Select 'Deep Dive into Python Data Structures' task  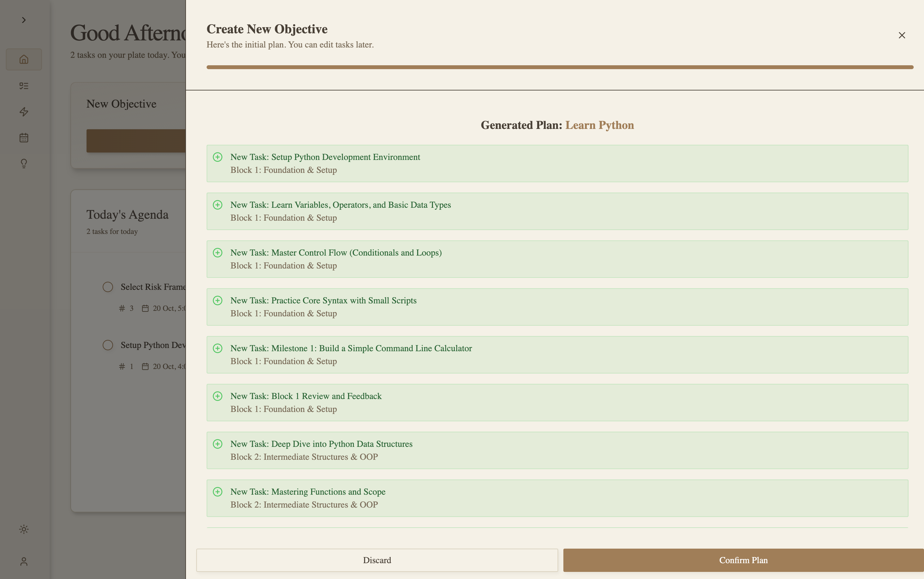(x=557, y=450)
